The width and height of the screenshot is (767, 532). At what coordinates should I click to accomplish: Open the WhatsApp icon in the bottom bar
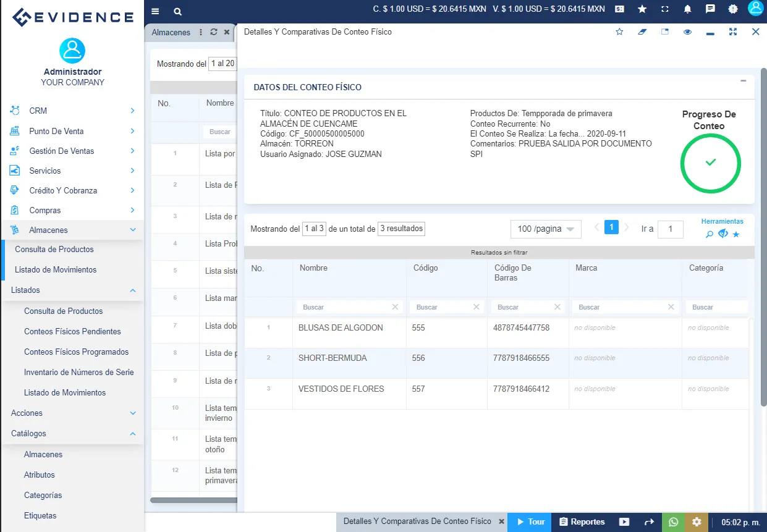pos(673,521)
